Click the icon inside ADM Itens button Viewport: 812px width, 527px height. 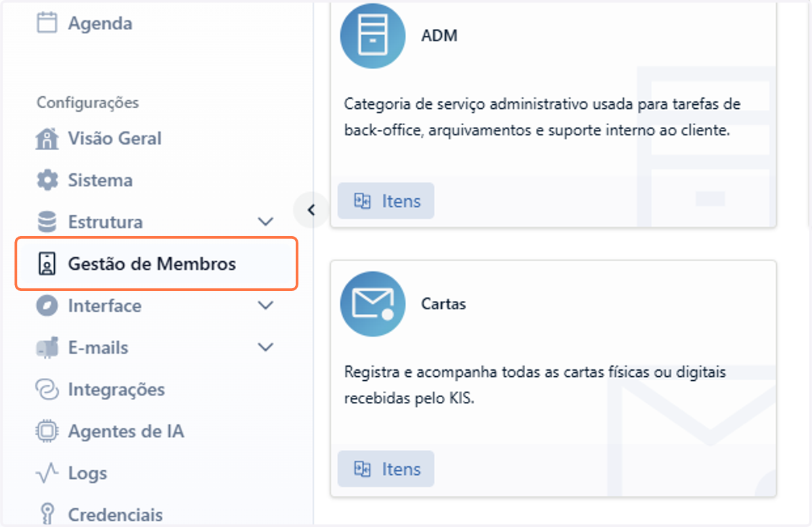pos(363,201)
